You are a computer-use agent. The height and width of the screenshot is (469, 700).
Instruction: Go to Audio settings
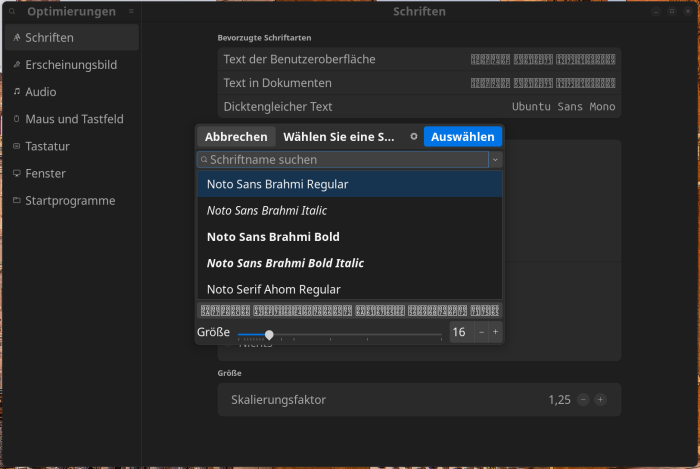72,92
